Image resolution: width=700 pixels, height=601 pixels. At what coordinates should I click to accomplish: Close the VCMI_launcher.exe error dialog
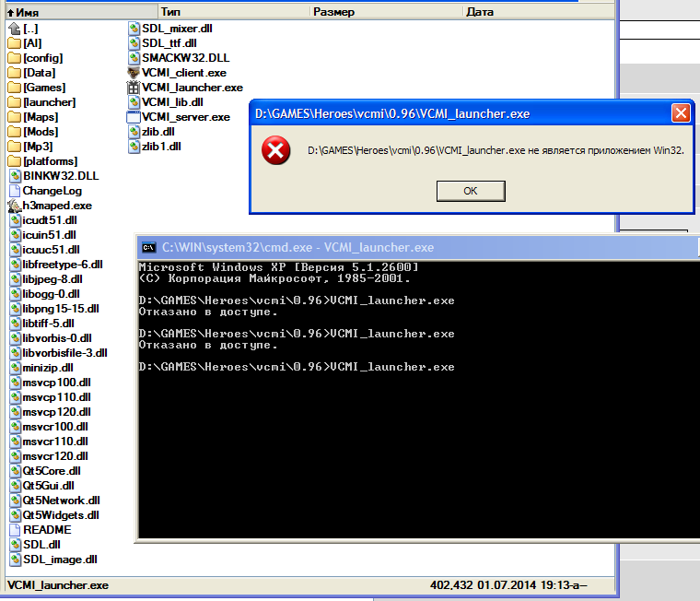pyautogui.click(x=680, y=113)
